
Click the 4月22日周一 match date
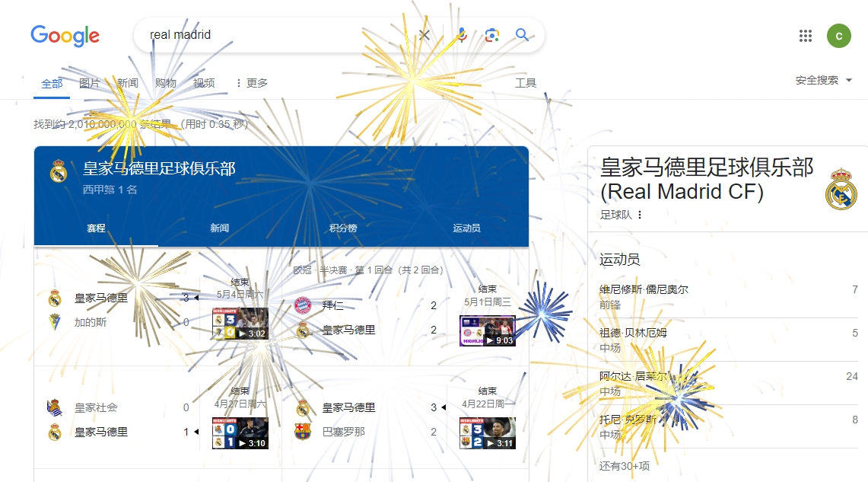(488, 404)
